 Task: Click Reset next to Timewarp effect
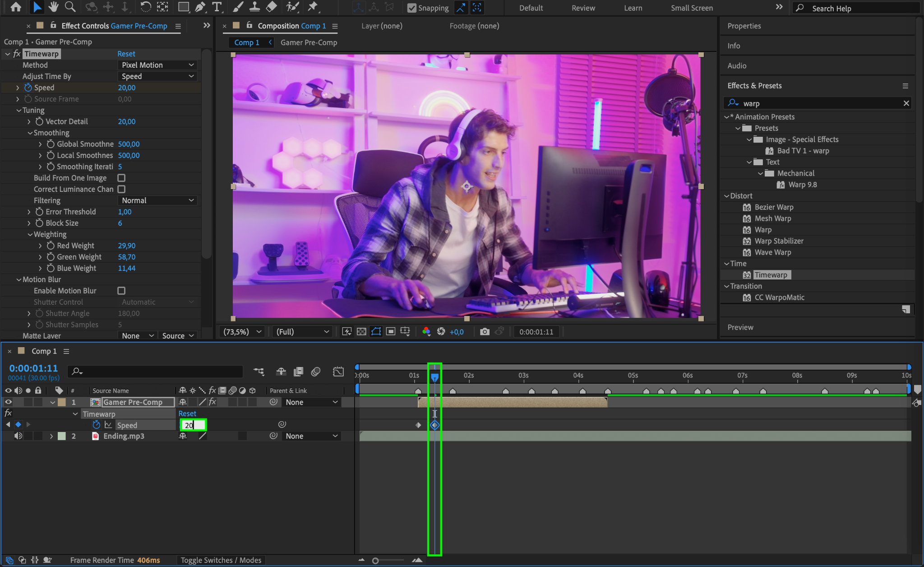126,54
